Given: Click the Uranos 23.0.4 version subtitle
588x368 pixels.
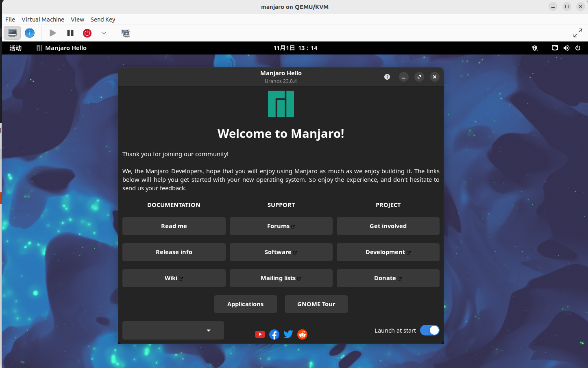Looking at the screenshot, I should [281, 81].
